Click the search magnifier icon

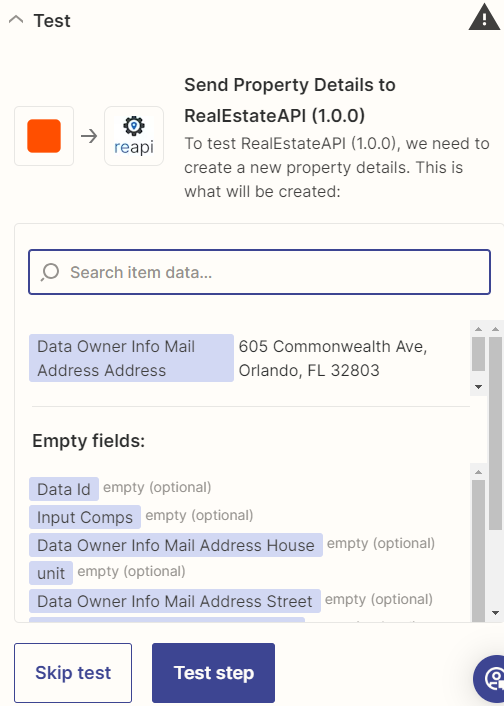[x=50, y=272]
